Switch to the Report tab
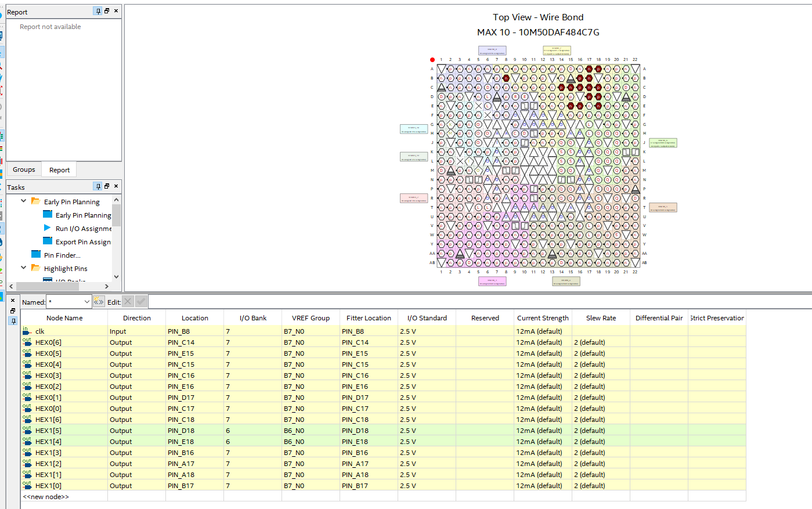Image resolution: width=812 pixels, height=509 pixels. click(59, 170)
